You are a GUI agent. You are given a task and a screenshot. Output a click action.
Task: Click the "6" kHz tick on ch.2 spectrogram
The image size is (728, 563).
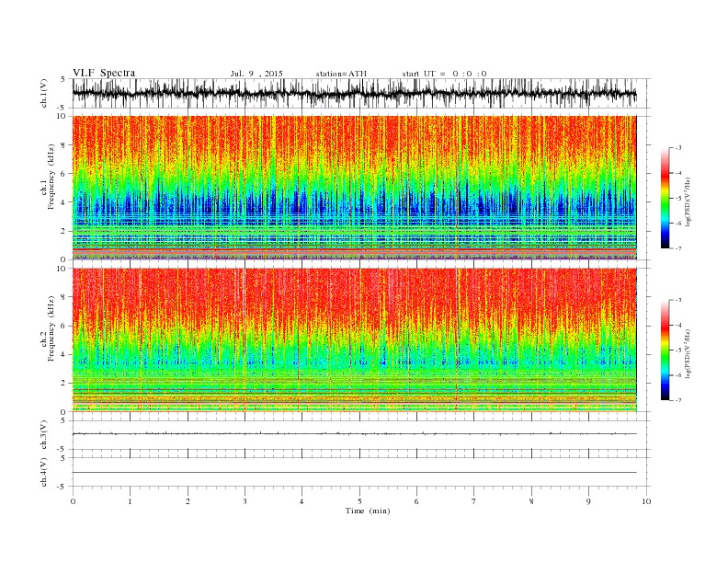(x=63, y=326)
